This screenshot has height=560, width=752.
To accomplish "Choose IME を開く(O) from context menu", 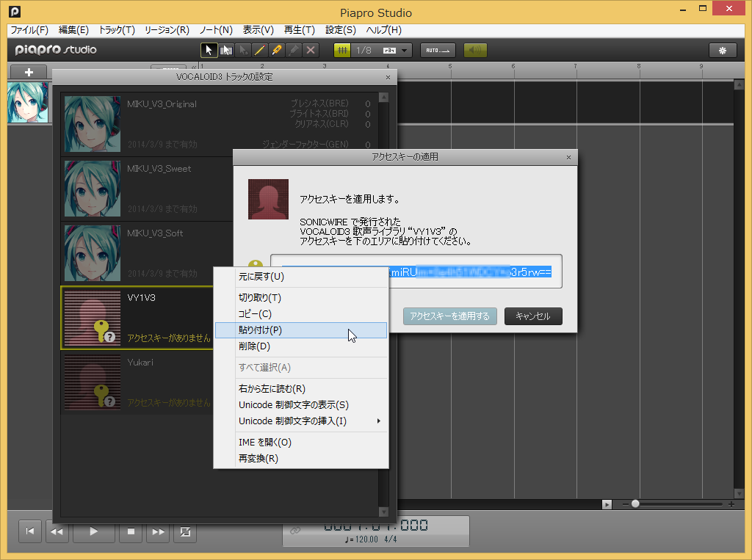I will click(300, 442).
